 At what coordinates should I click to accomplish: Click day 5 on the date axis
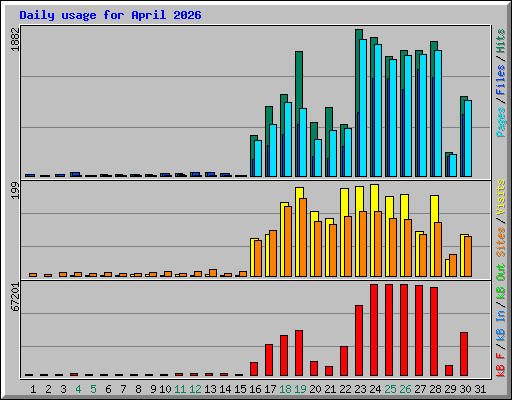tap(93, 389)
